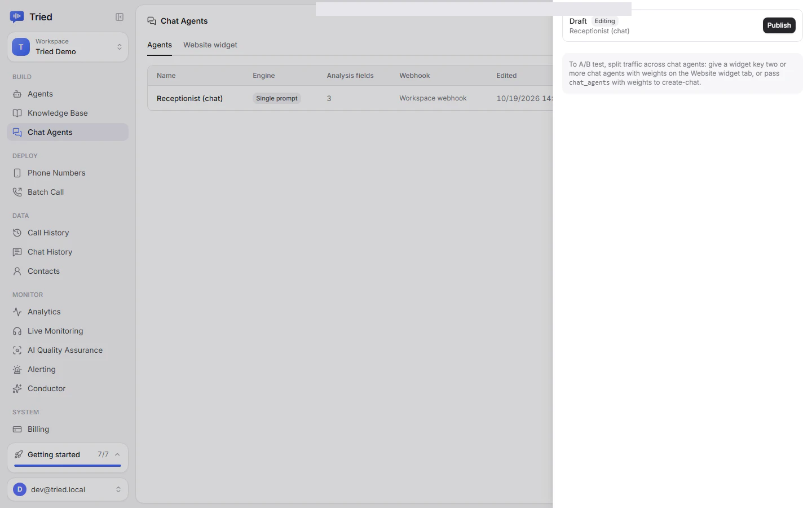This screenshot has width=812, height=508.
Task: Select the Single prompt engine badge
Action: point(277,98)
